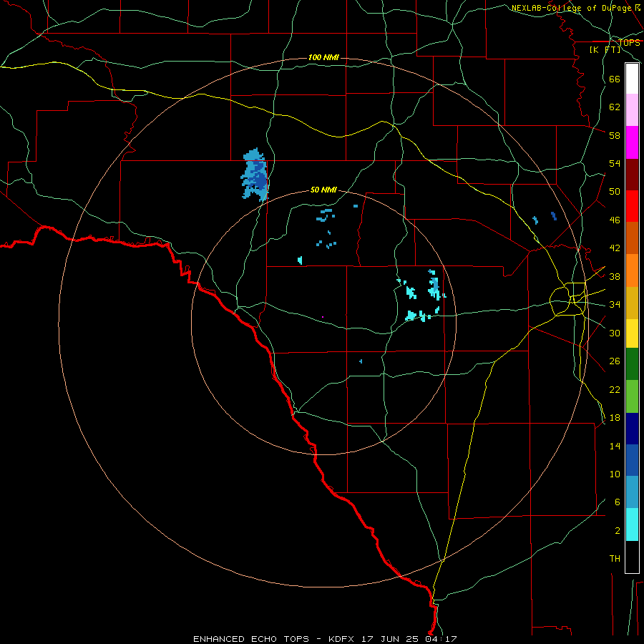
Task: Click the 46 legend value
Action: (x=615, y=220)
